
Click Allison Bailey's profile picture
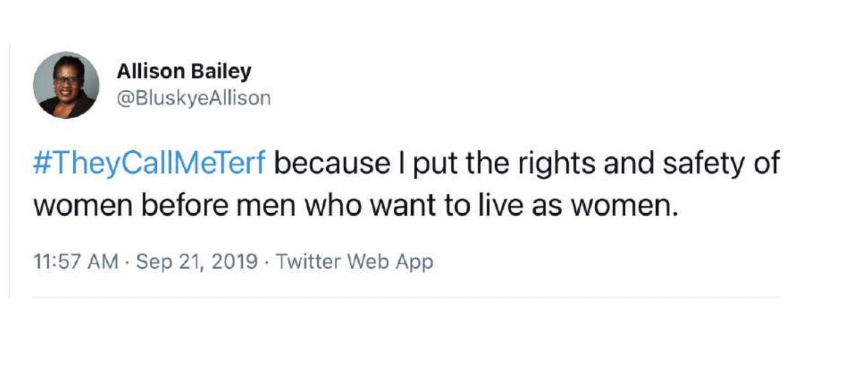pyautogui.click(x=66, y=85)
